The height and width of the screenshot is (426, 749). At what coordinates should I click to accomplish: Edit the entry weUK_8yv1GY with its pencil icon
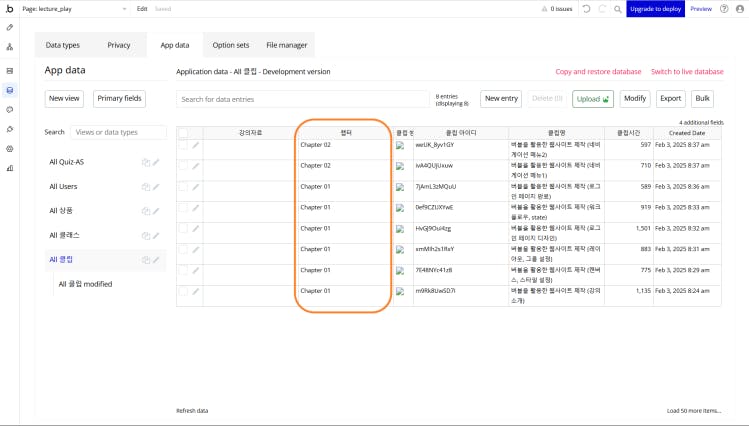(195, 145)
